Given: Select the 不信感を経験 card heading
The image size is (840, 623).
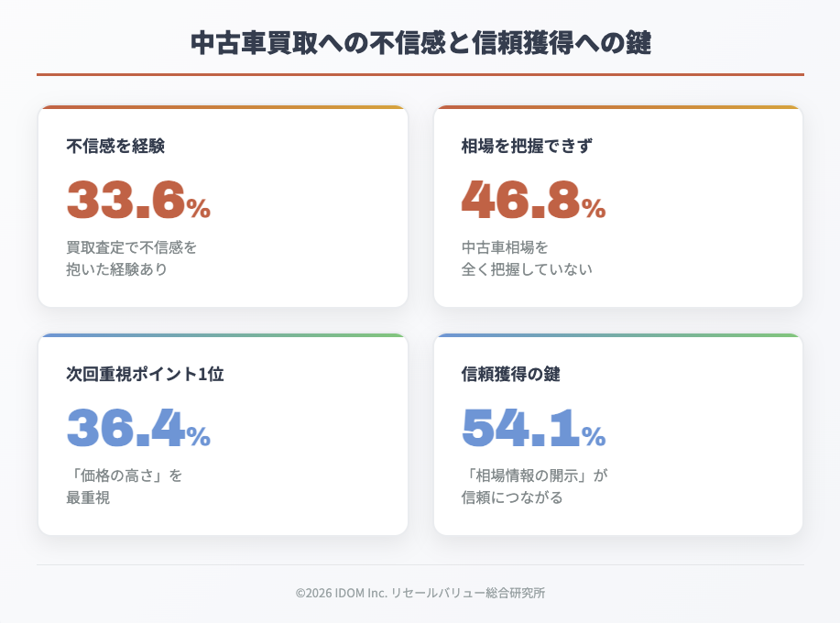Looking at the screenshot, I should (115, 146).
